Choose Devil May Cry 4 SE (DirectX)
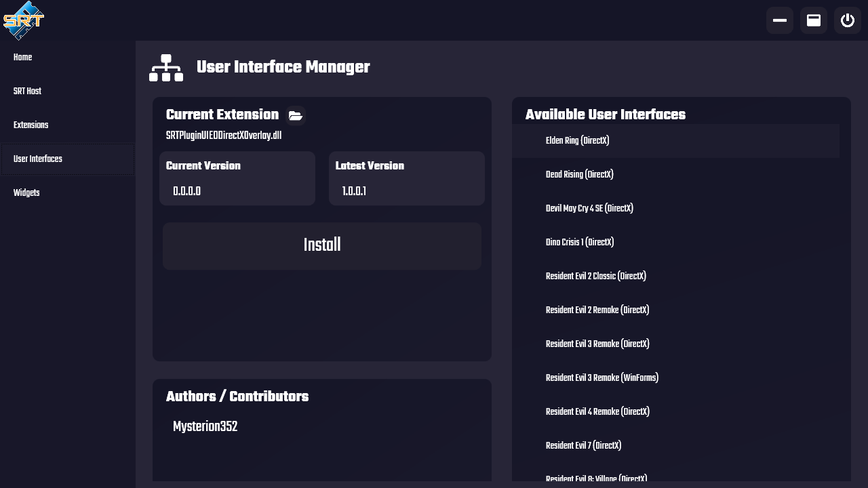 (x=675, y=209)
